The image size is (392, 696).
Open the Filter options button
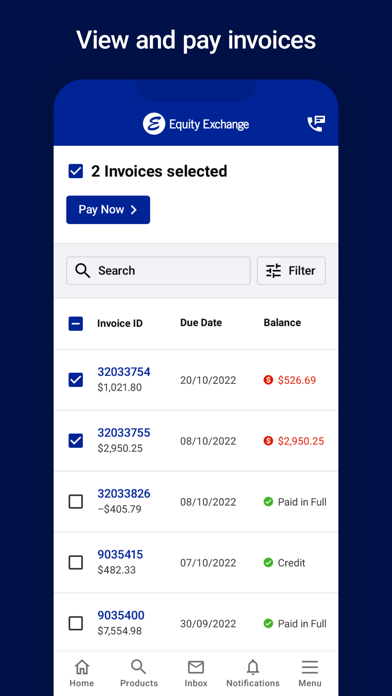click(x=291, y=271)
